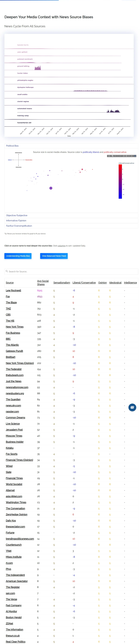Expand the Informative/Opinion section
140x644 pixels.
coord(71,220)
